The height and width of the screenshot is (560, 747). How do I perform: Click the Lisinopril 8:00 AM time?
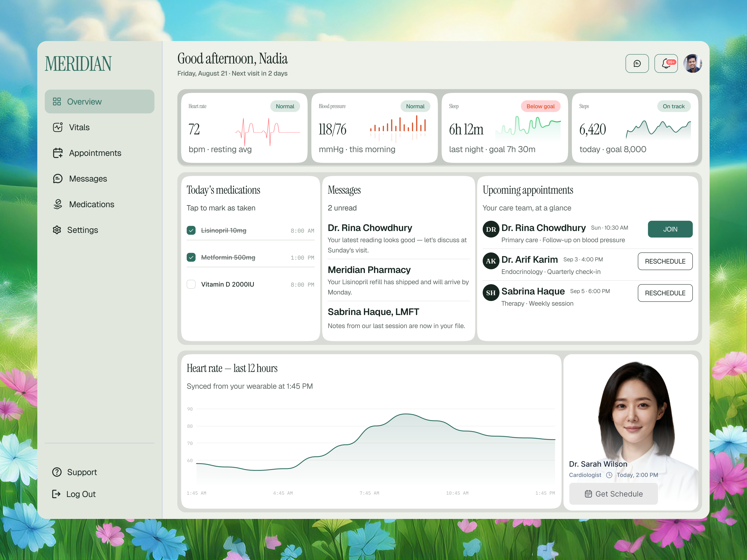pyautogui.click(x=302, y=231)
